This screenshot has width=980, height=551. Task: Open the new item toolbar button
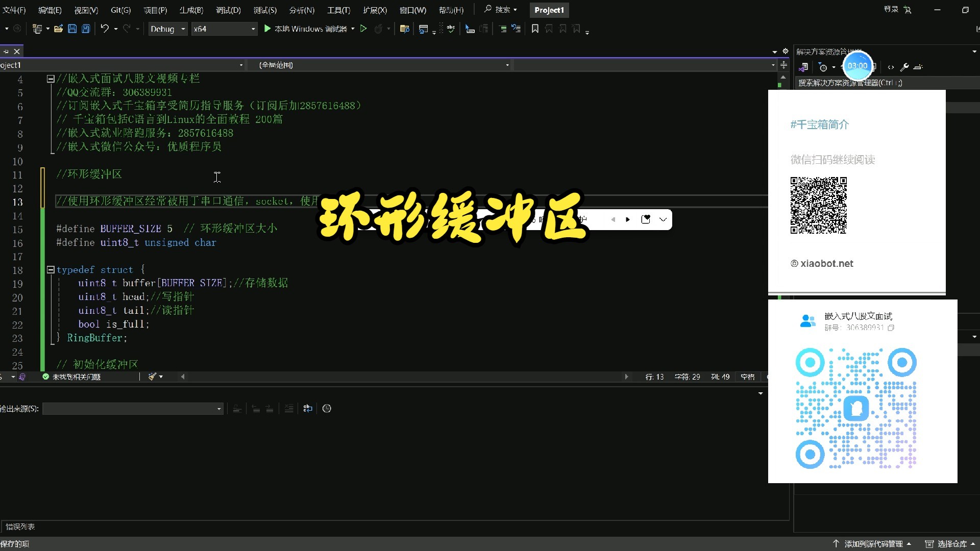(x=37, y=29)
